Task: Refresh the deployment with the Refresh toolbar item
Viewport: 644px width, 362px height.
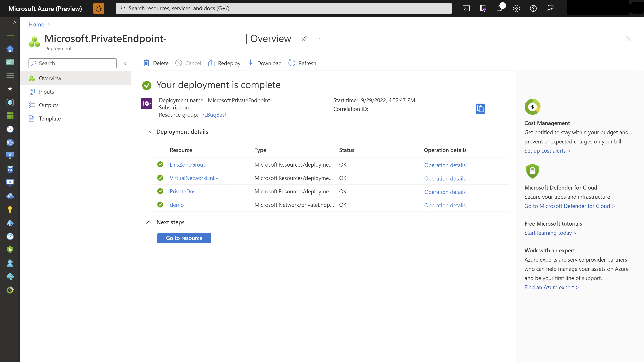Action: point(302,63)
